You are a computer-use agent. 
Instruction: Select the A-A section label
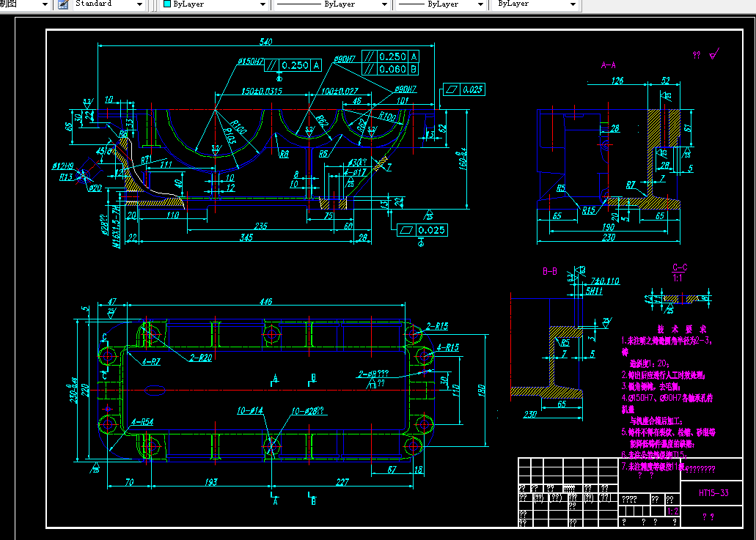608,65
